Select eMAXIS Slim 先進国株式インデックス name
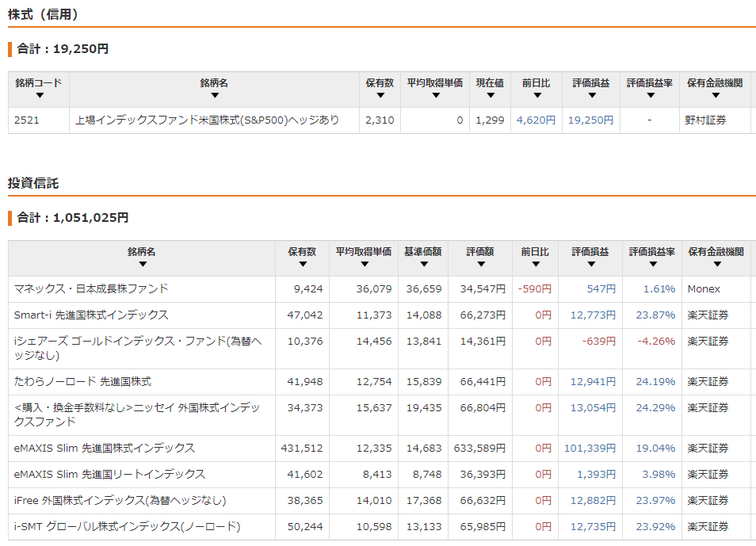The height and width of the screenshot is (546, 756). click(x=105, y=448)
